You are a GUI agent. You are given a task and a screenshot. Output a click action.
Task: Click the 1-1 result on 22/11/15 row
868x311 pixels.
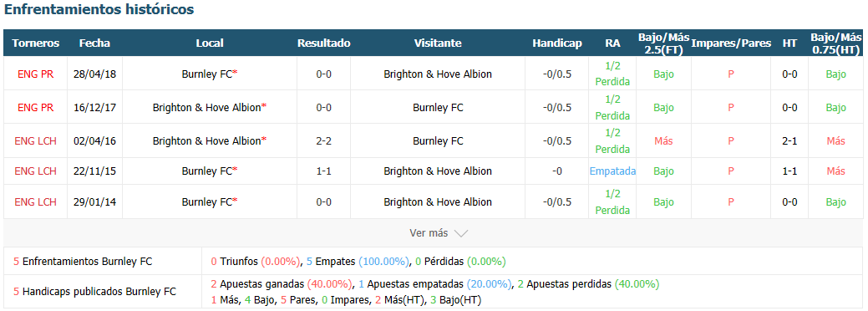[324, 171]
